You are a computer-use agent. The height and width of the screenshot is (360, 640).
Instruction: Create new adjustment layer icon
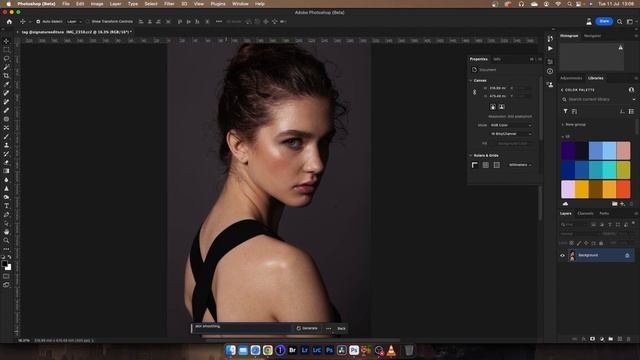(602, 339)
